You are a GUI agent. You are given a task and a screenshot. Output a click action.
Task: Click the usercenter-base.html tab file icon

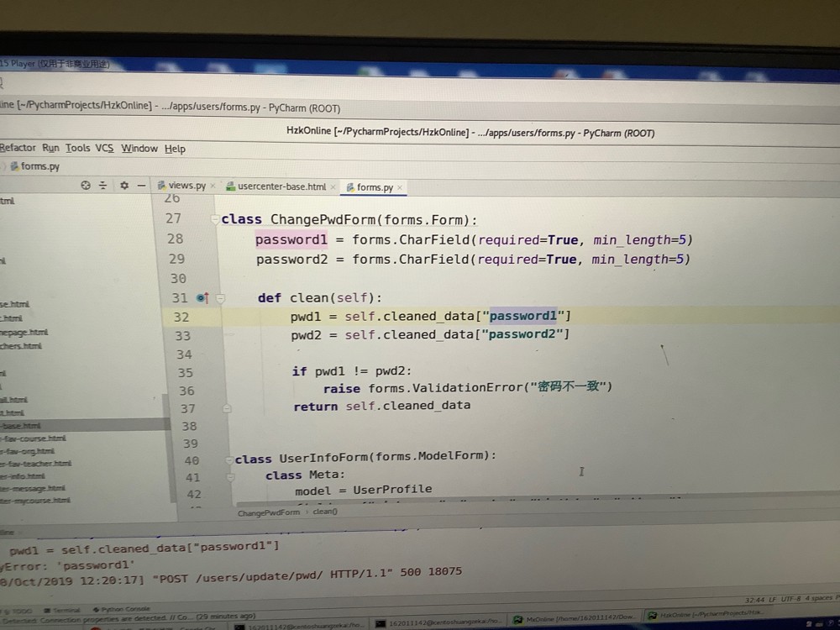(230, 186)
